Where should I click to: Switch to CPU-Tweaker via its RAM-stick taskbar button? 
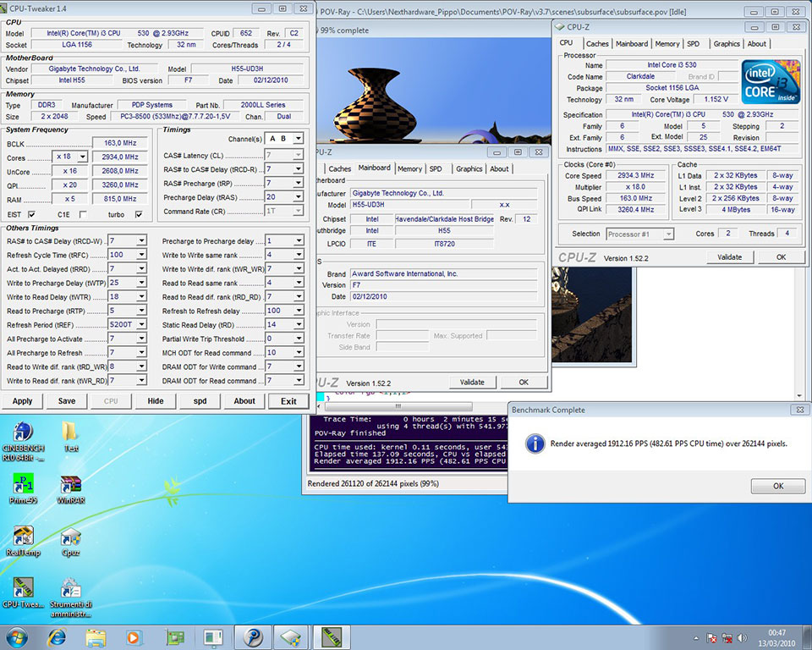pos(332,637)
